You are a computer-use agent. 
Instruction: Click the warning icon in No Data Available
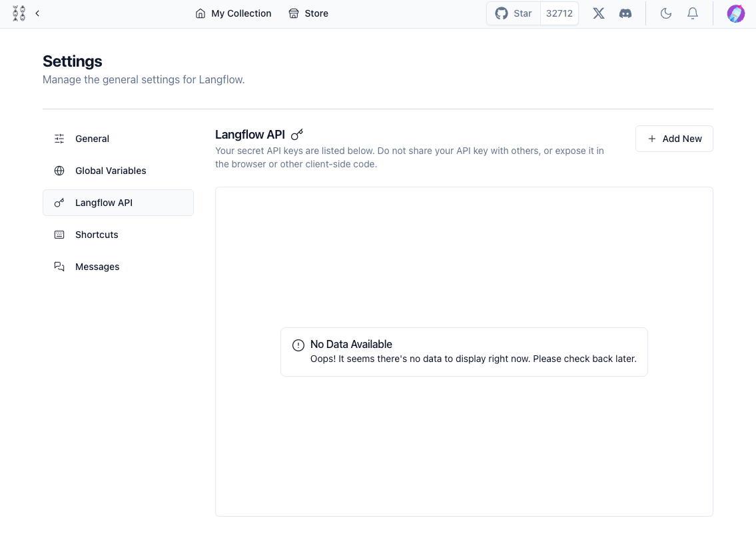pos(298,345)
